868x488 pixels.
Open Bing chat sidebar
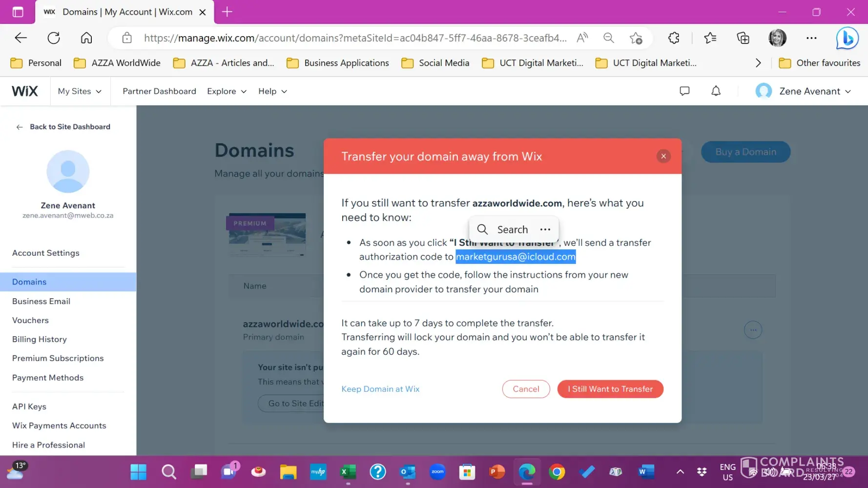(847, 38)
